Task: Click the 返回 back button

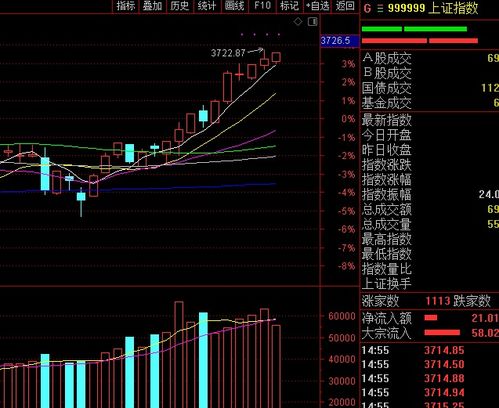Action: (345, 6)
